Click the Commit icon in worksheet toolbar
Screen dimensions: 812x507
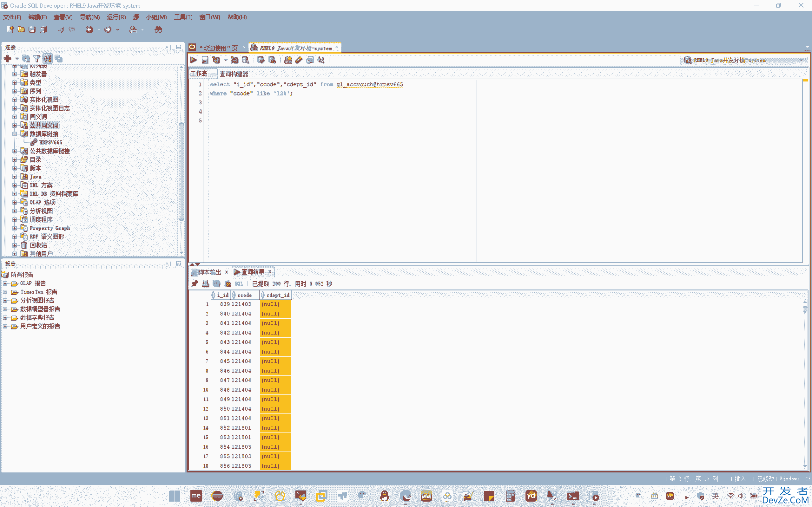(x=261, y=60)
